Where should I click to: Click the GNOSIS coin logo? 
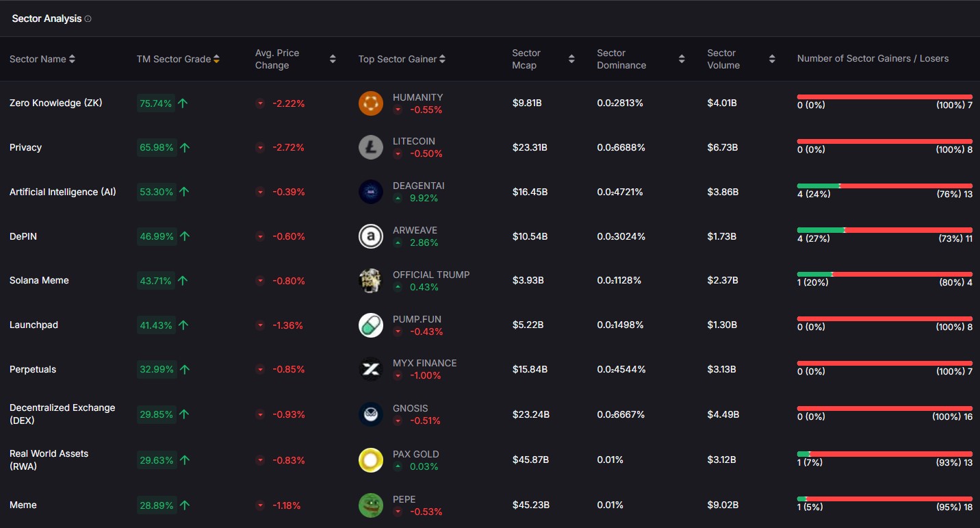click(371, 414)
